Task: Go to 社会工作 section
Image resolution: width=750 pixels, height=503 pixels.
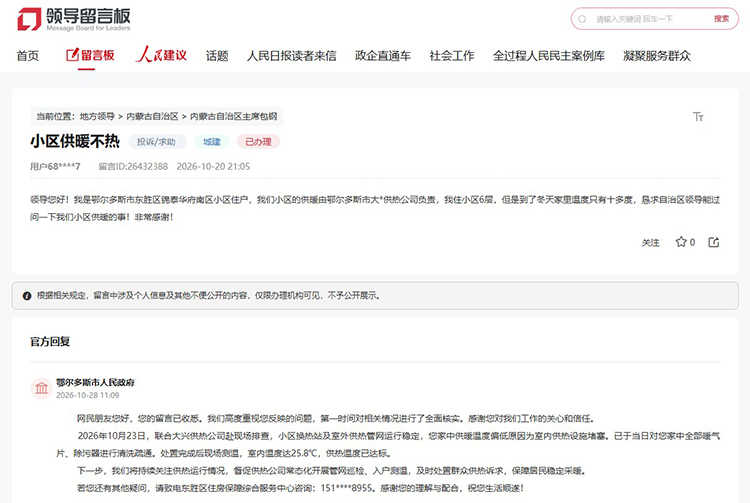Action: (452, 56)
